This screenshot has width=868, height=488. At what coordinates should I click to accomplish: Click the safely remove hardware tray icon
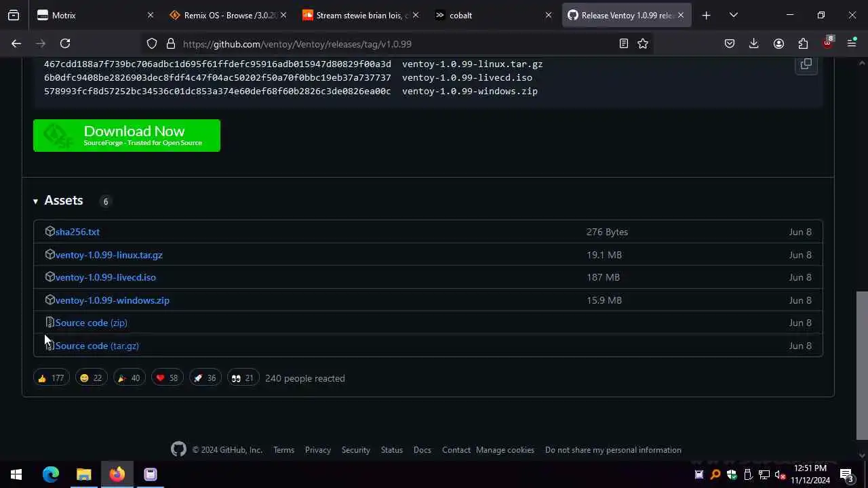748,474
